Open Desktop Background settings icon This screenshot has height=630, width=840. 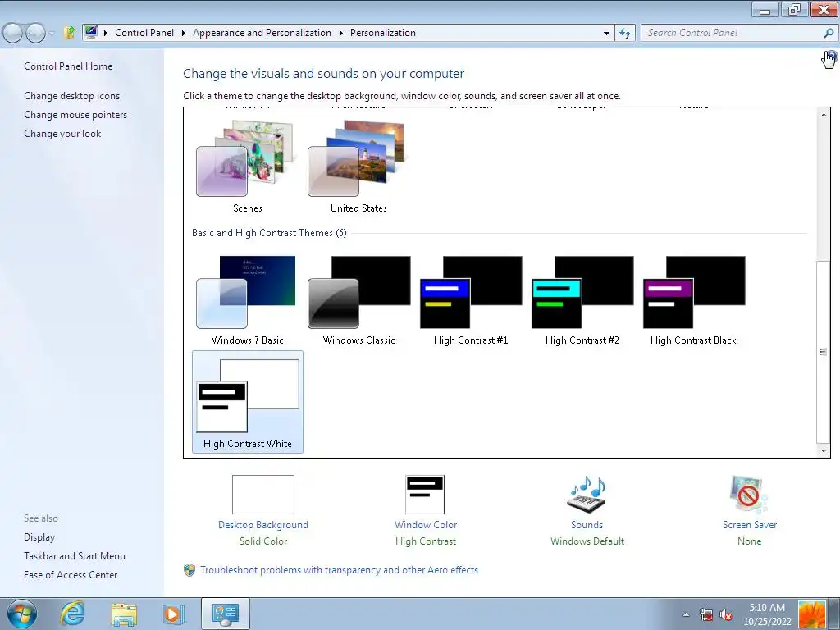click(263, 495)
